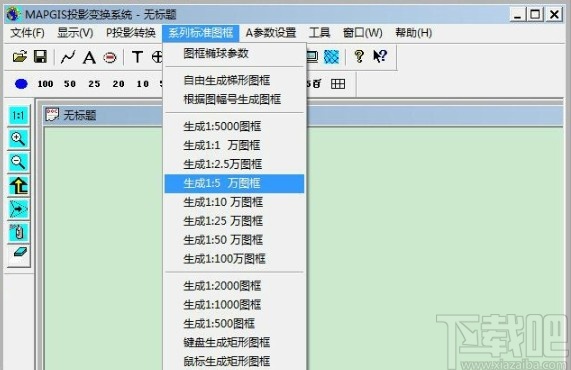Click the Open file folder icon
The image size is (571, 370).
click(20, 56)
